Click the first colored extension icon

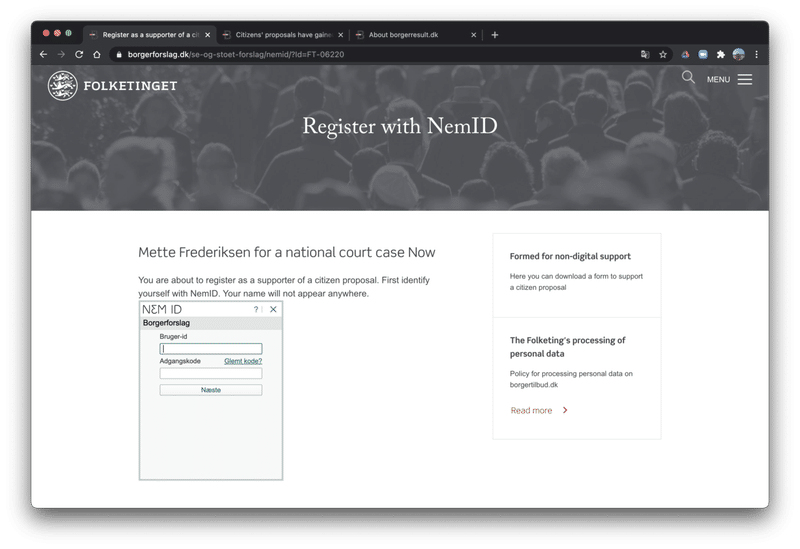tap(685, 55)
